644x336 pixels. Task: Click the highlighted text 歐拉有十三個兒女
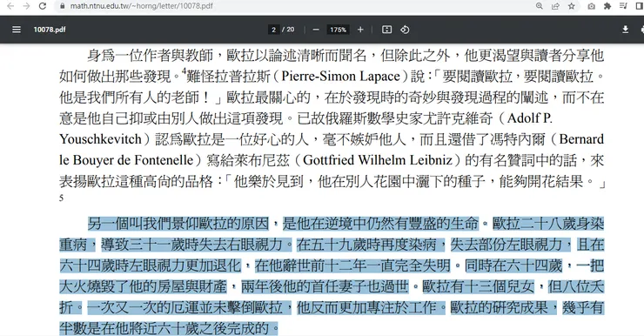tap(479, 286)
